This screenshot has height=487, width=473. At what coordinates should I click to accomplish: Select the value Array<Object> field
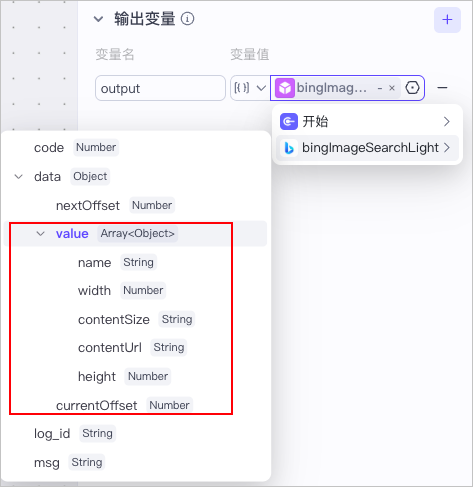tap(135, 234)
